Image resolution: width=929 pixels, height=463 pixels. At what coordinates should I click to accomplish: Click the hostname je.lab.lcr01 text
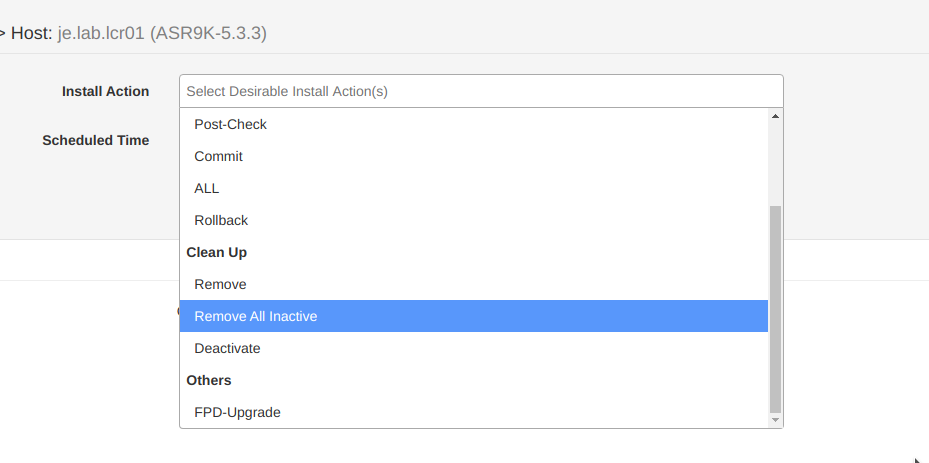(101, 33)
